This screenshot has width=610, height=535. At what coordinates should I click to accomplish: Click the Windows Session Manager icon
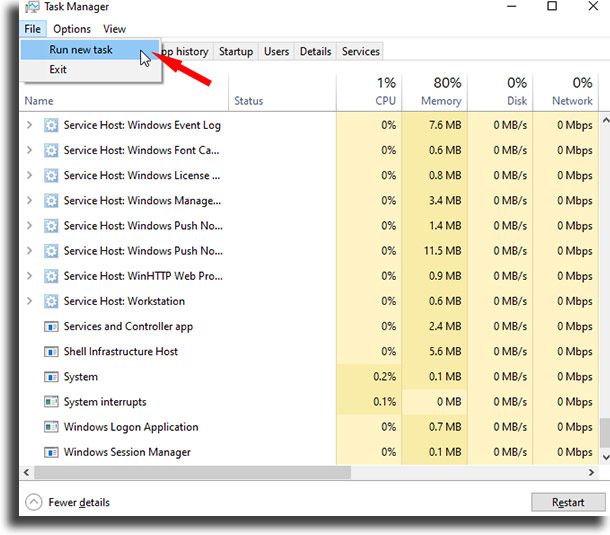51,452
